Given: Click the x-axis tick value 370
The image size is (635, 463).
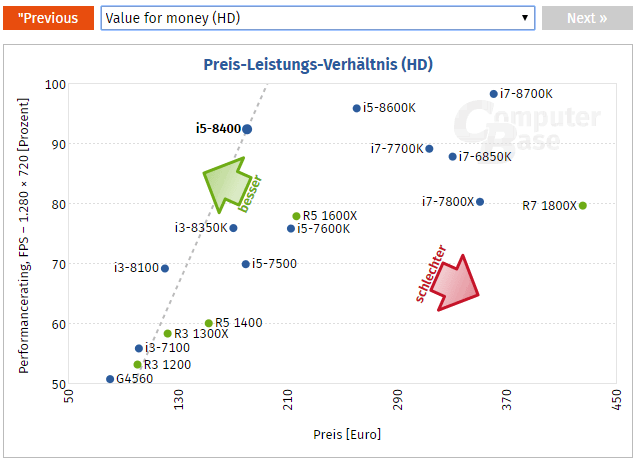Looking at the screenshot, I should tap(507, 399).
